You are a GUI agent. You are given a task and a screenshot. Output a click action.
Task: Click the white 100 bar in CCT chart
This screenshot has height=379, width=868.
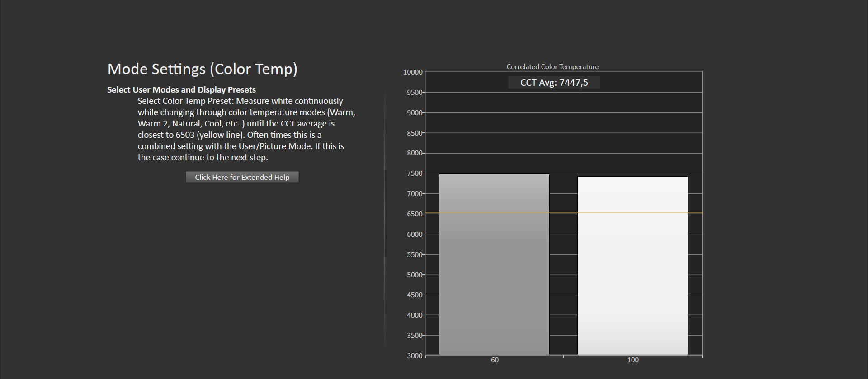pos(632,266)
